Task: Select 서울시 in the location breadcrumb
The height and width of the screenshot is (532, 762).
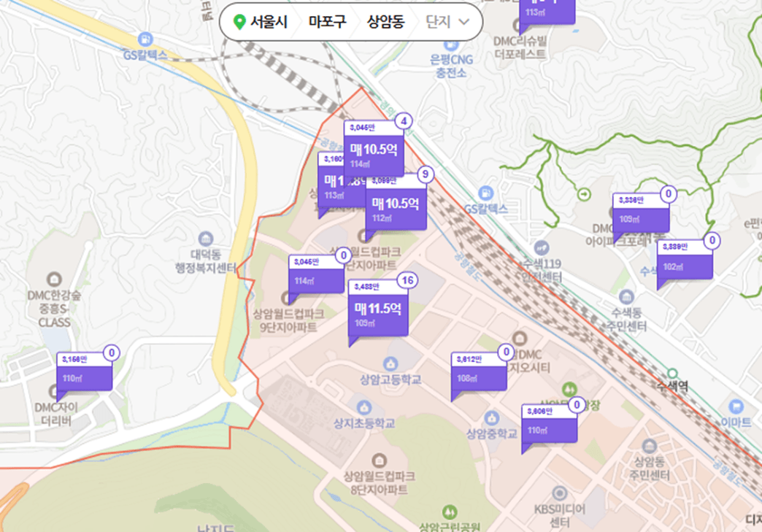Action: pos(269,22)
